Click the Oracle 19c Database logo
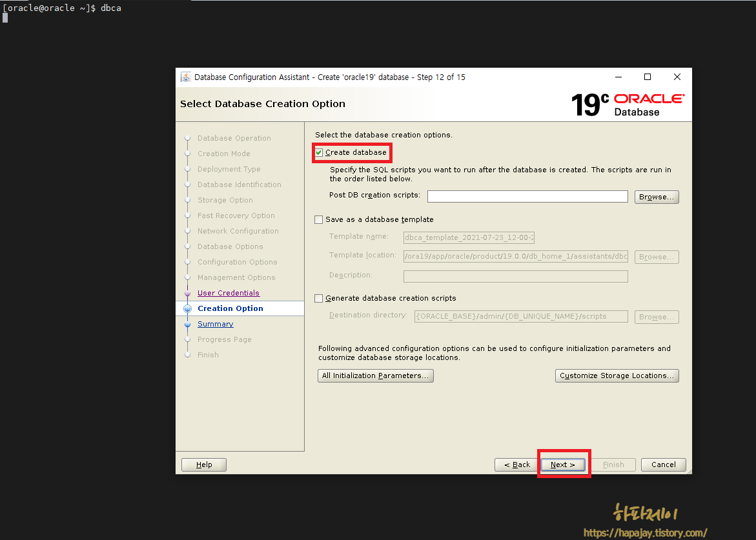 click(x=628, y=105)
